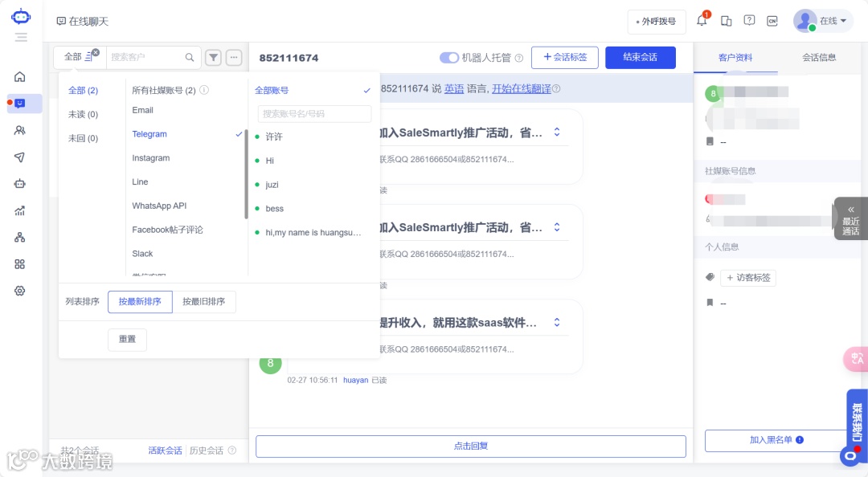868x477 pixels.
Task: Open the apps grid sidebar icon
Action: pos(20,264)
